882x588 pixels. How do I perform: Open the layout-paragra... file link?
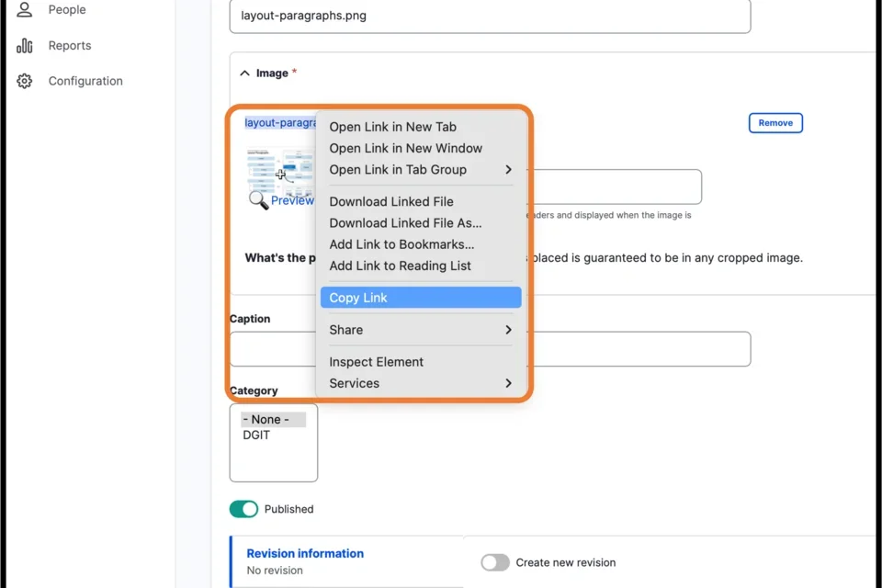(x=277, y=121)
